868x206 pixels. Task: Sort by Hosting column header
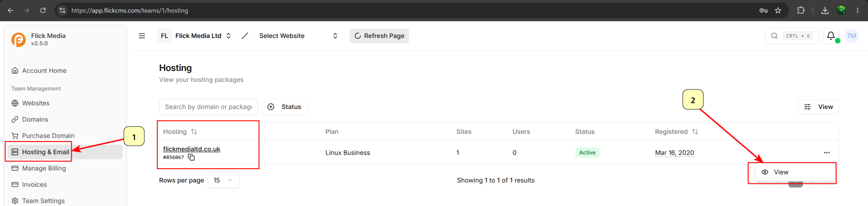coord(180,132)
